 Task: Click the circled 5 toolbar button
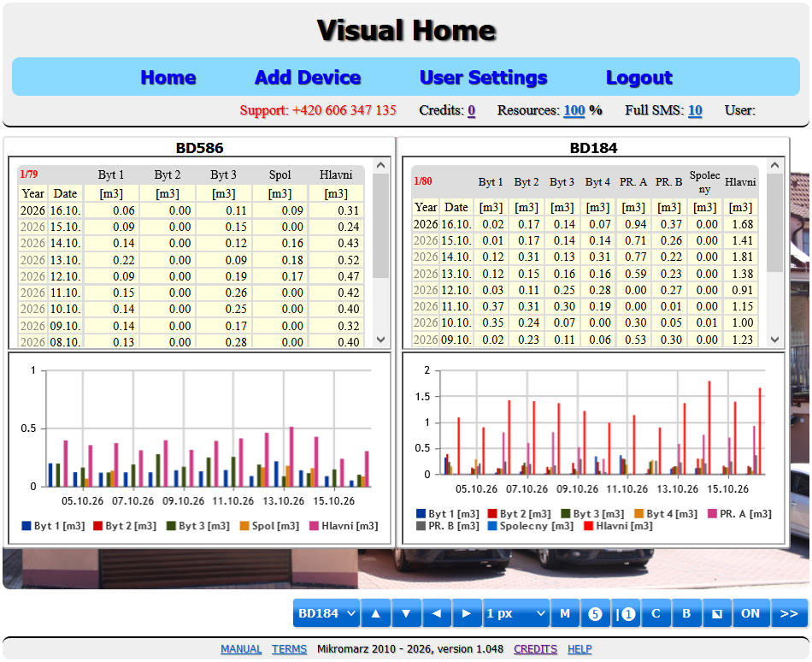coord(595,613)
